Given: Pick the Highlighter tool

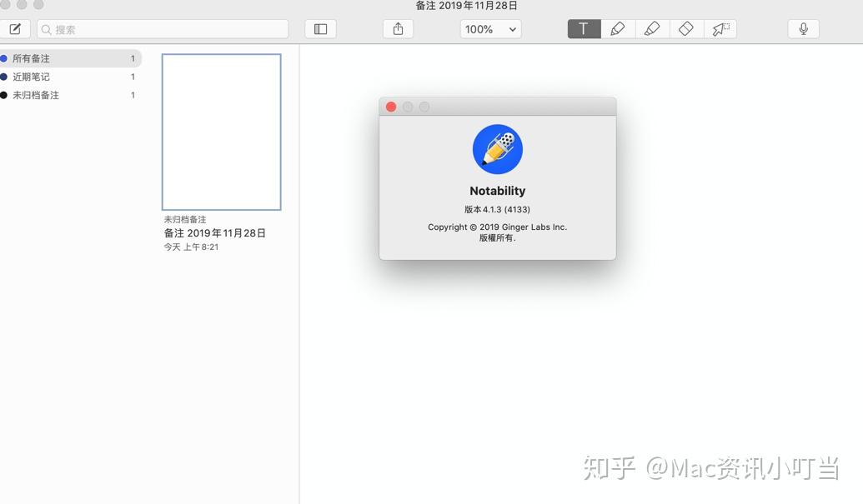Looking at the screenshot, I should [x=651, y=28].
